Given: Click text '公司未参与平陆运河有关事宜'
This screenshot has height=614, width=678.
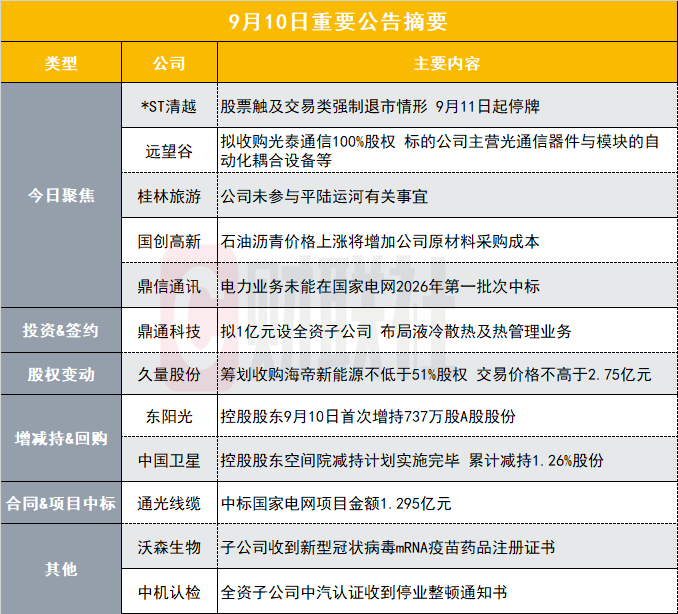Looking at the screenshot, I should tap(324, 197).
